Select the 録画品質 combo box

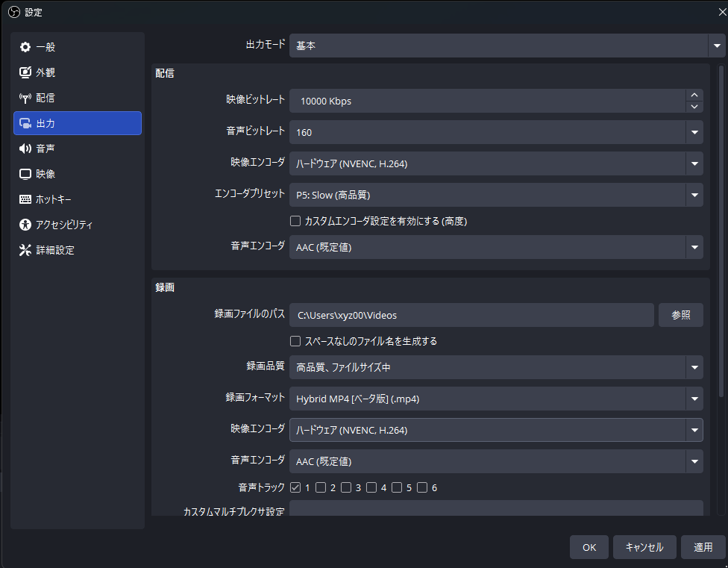[496, 366]
